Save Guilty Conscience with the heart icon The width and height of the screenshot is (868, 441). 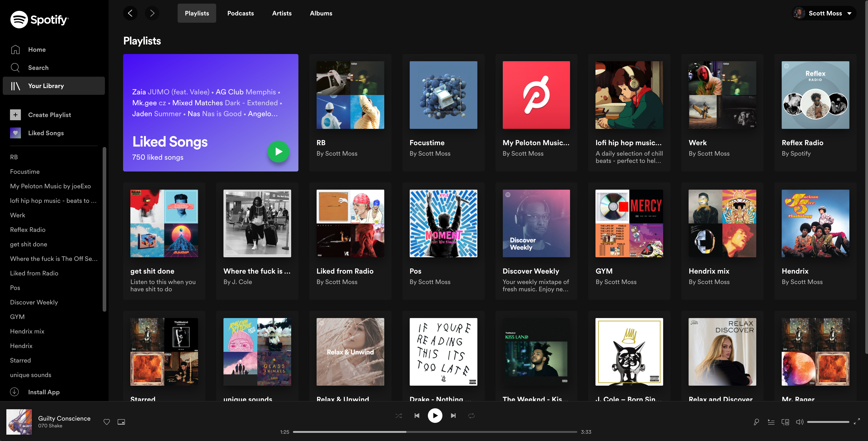pos(107,422)
